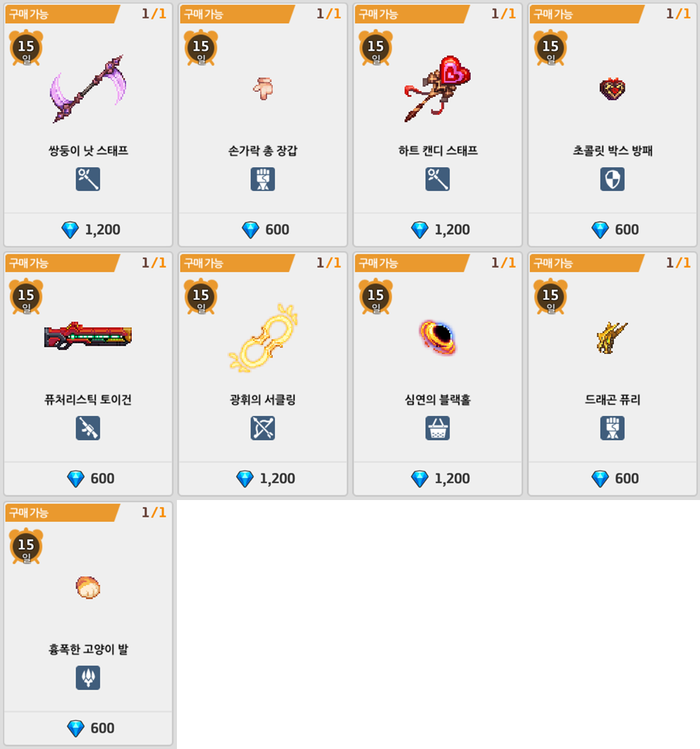Click the 드래곤 퓨리 item name
The image size is (700, 749).
(x=612, y=399)
